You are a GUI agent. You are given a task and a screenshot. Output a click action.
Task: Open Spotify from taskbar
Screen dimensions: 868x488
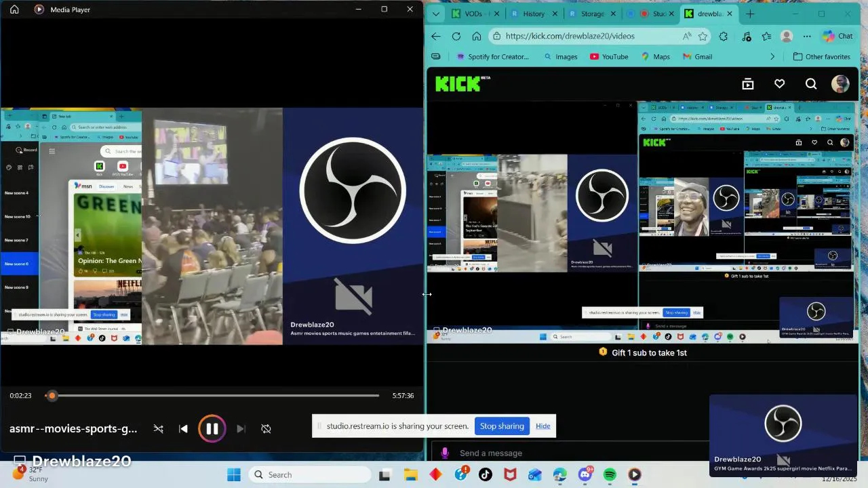coord(610,474)
